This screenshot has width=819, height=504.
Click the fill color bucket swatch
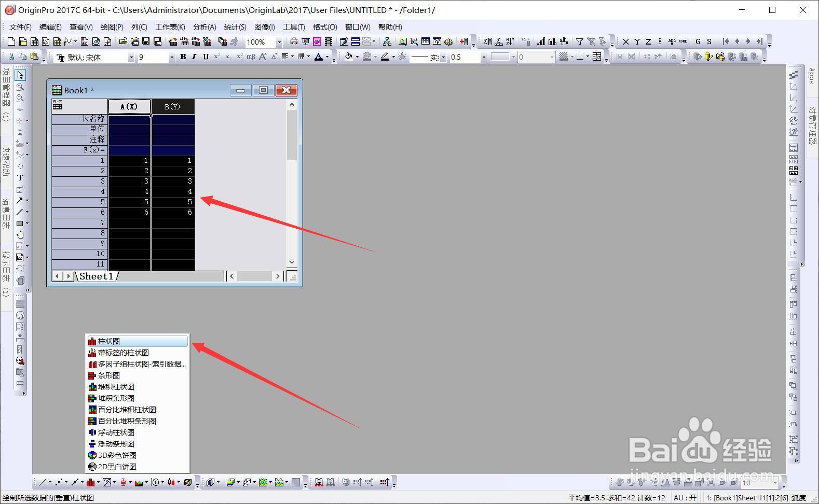349,57
